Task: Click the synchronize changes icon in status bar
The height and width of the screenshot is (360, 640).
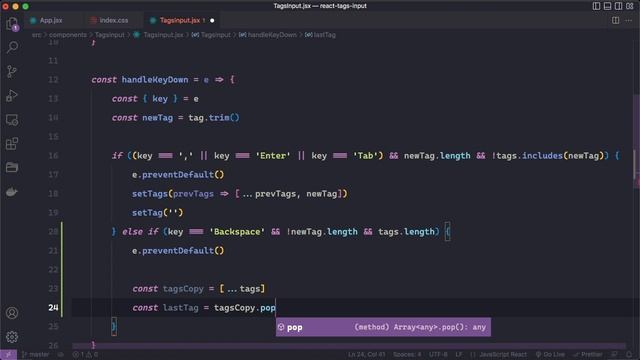Action: [x=61, y=355]
